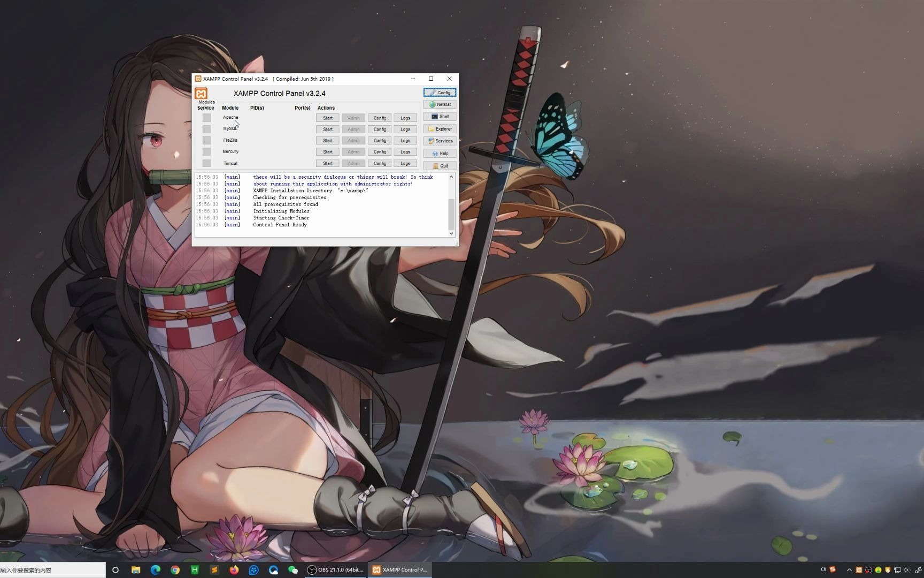
Task: Click the log panel scroll-up arrow
Action: click(451, 177)
